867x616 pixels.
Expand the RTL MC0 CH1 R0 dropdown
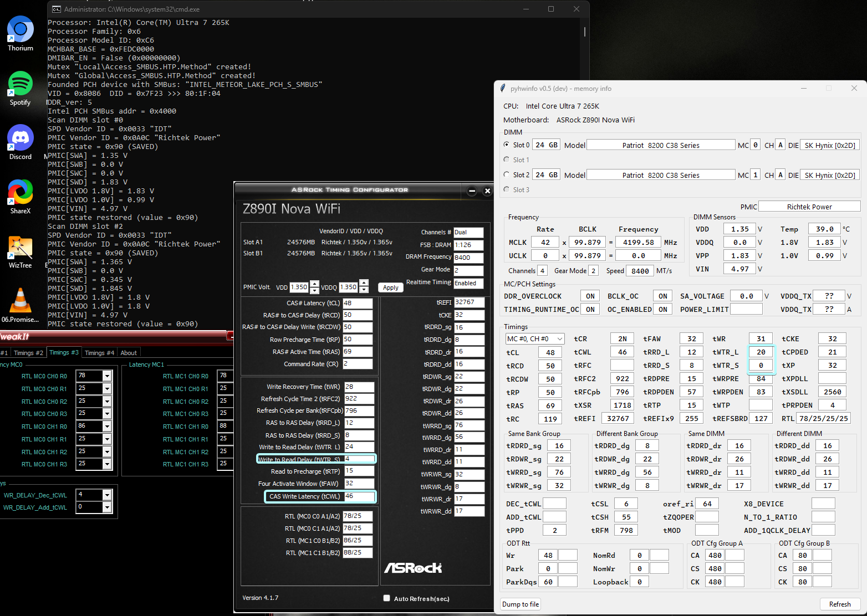tap(107, 427)
